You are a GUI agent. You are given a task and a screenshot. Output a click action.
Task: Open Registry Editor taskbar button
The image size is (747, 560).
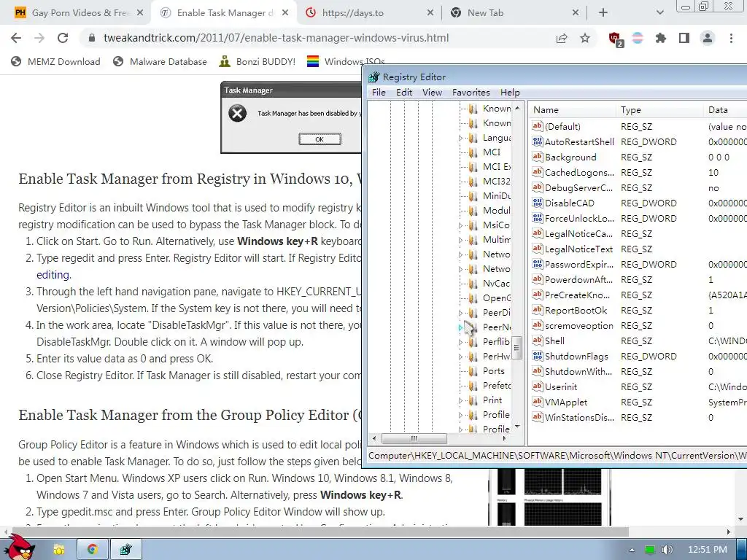125,550
